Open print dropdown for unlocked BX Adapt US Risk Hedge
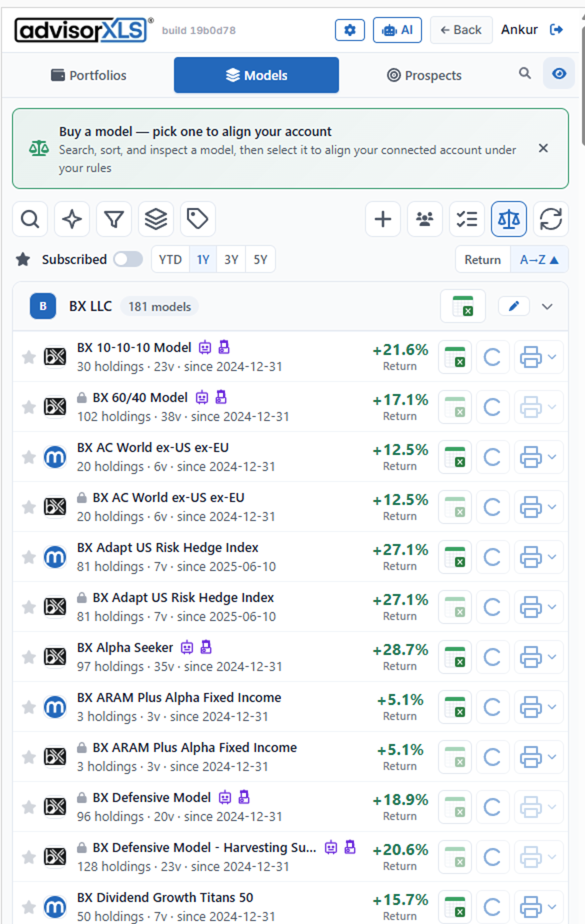 [x=552, y=557]
